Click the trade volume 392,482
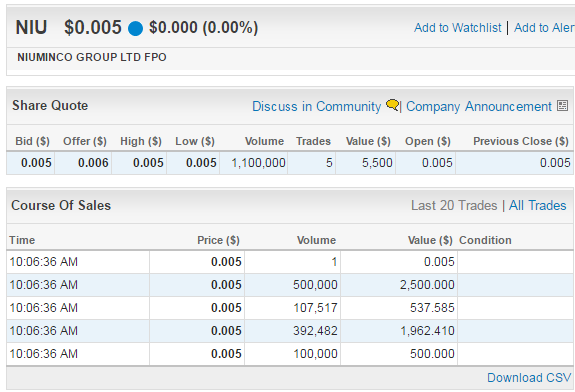575x392 pixels. click(x=315, y=331)
